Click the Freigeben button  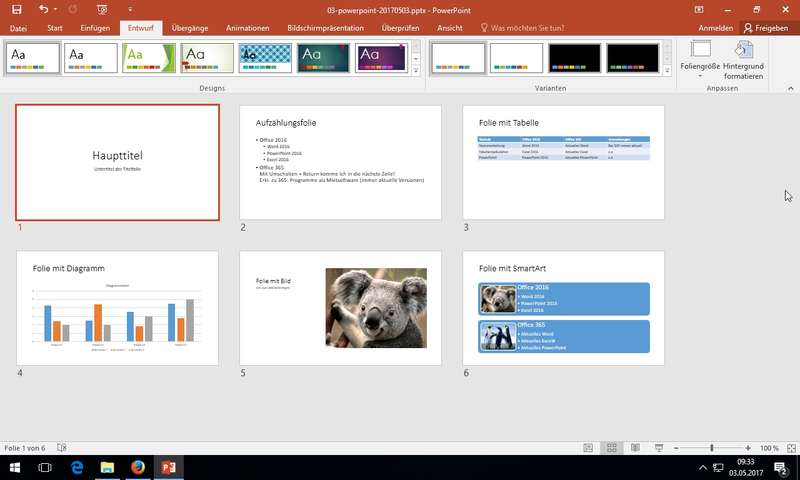tap(764, 28)
